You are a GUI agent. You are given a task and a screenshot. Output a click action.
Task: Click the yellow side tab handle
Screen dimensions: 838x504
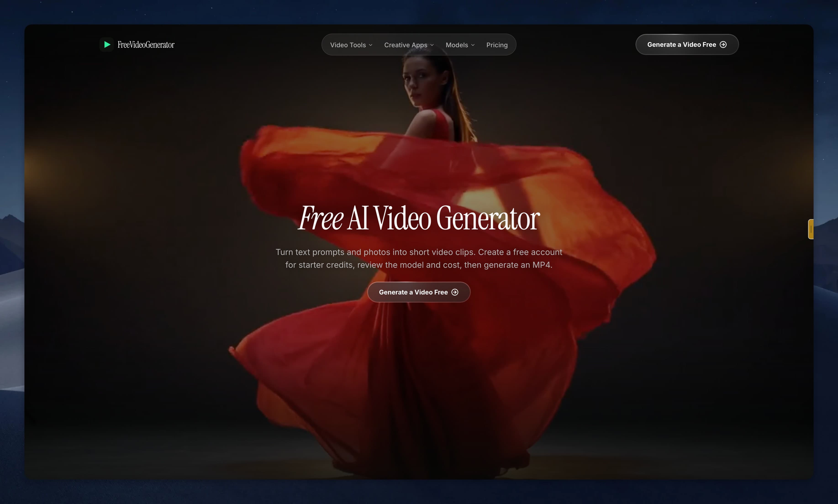(811, 229)
